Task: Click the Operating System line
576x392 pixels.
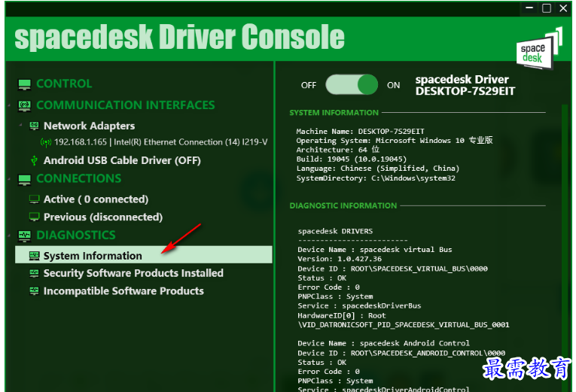Action: click(395, 141)
